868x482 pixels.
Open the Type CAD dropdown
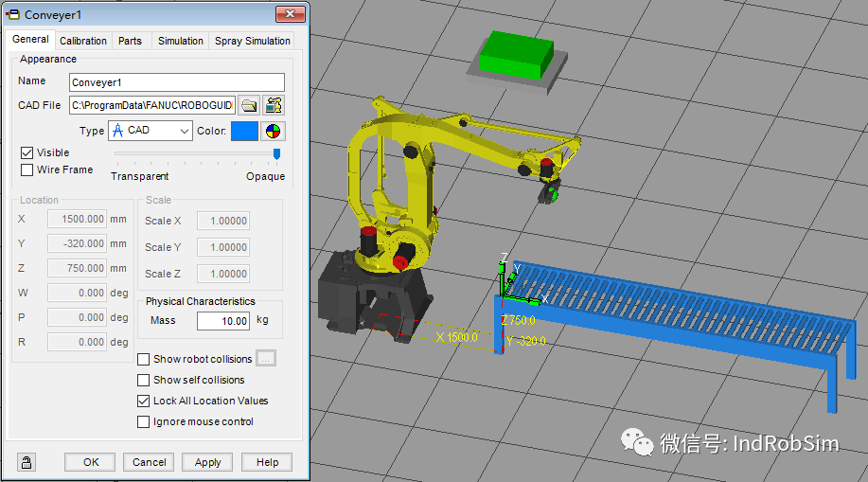tap(150, 131)
